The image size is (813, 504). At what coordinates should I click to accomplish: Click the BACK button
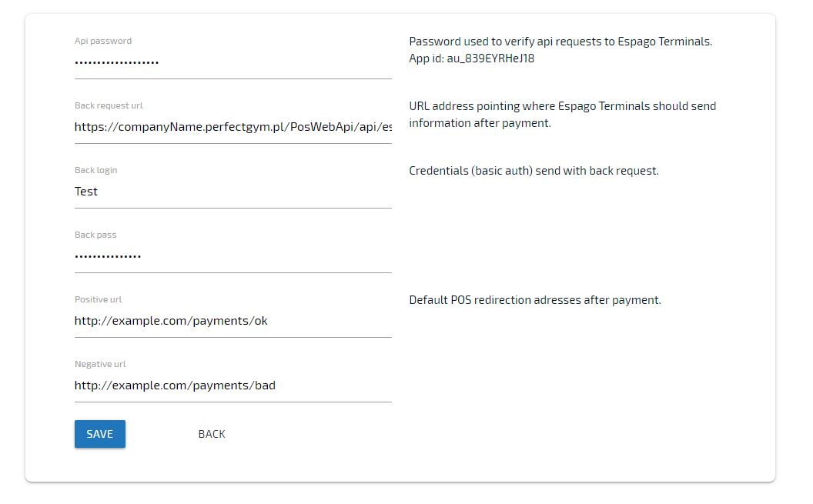(x=212, y=434)
